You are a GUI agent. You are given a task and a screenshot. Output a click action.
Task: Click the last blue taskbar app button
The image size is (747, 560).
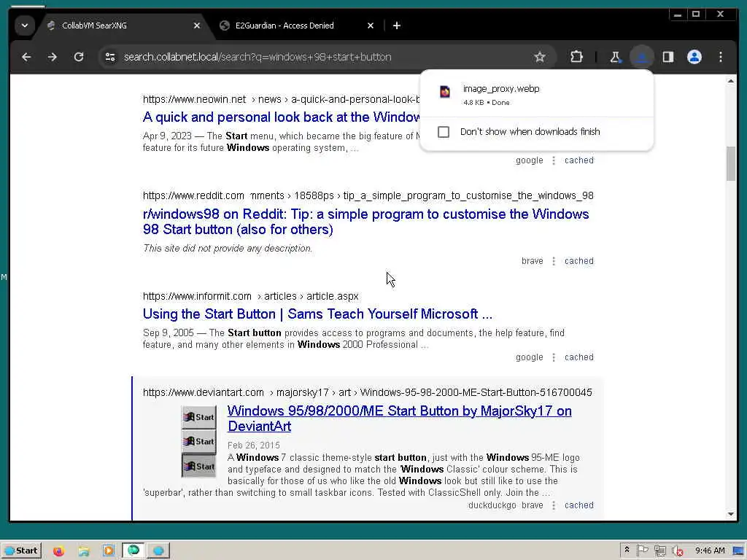(x=158, y=551)
